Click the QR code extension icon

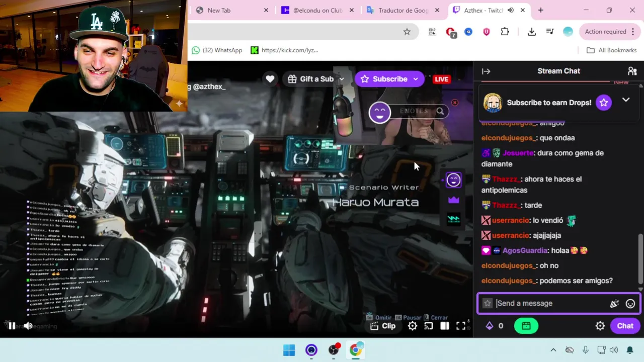432,32
